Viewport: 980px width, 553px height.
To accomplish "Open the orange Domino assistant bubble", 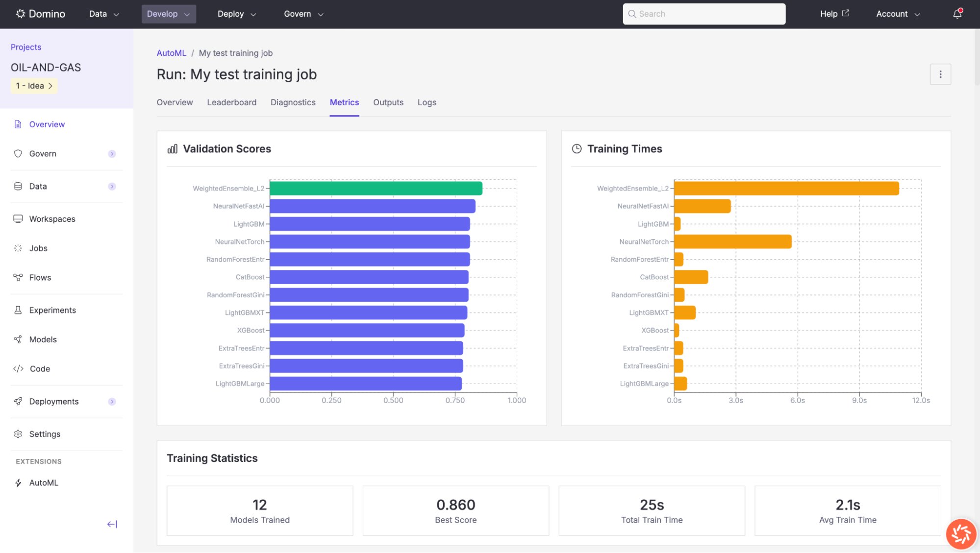I will point(961,534).
